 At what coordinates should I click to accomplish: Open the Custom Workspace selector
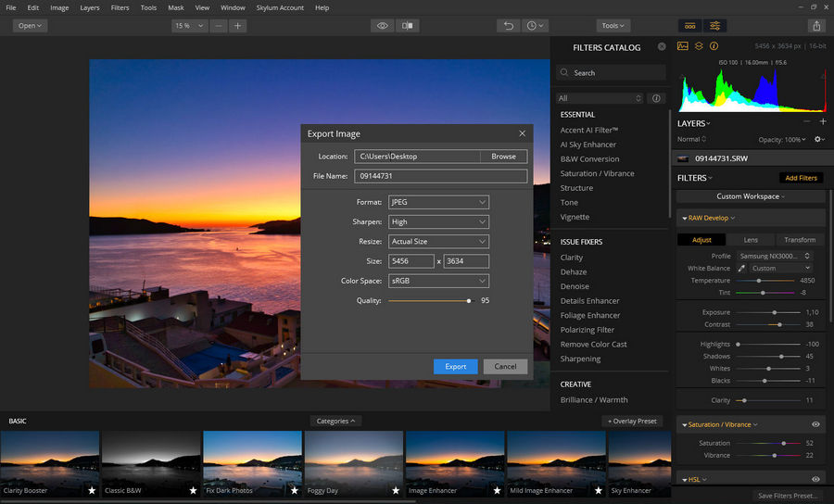751,196
